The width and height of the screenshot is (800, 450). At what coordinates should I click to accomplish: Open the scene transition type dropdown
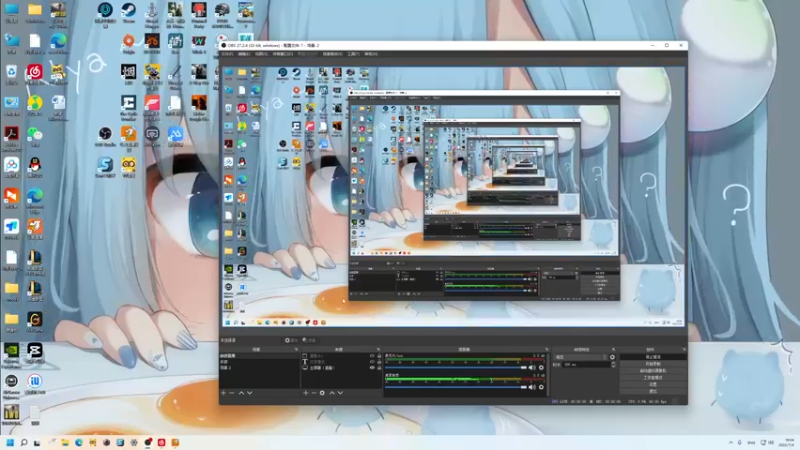tap(581, 357)
